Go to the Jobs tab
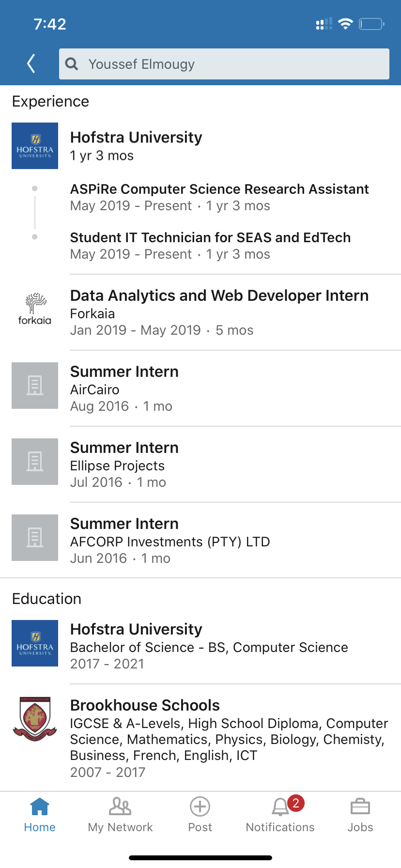The width and height of the screenshot is (401, 868). (360, 815)
